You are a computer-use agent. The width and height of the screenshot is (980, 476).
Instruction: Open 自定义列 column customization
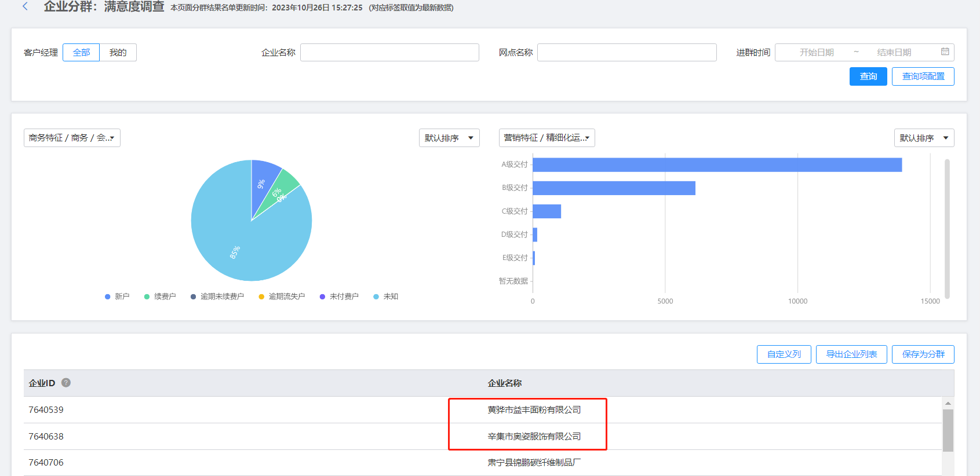[784, 354]
